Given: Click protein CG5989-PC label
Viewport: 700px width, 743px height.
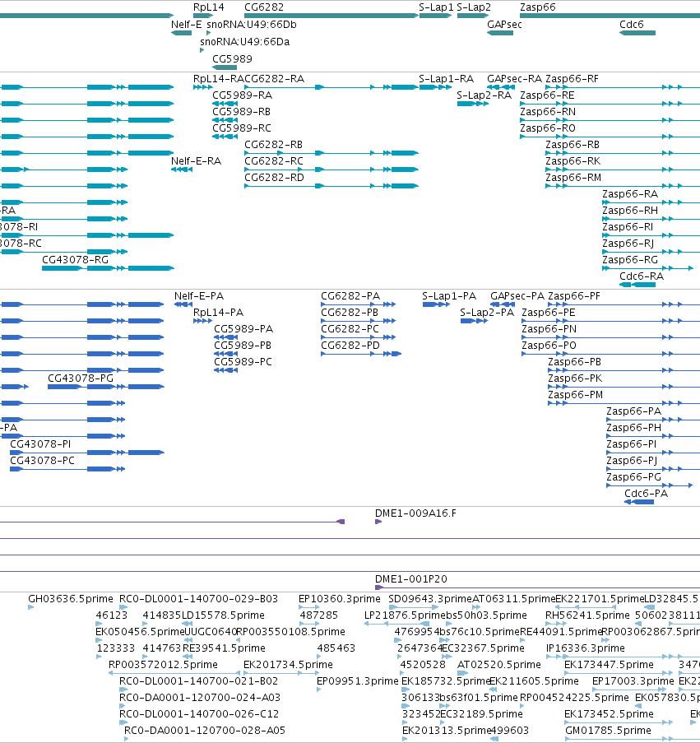Looking at the screenshot, I should [x=243, y=362].
